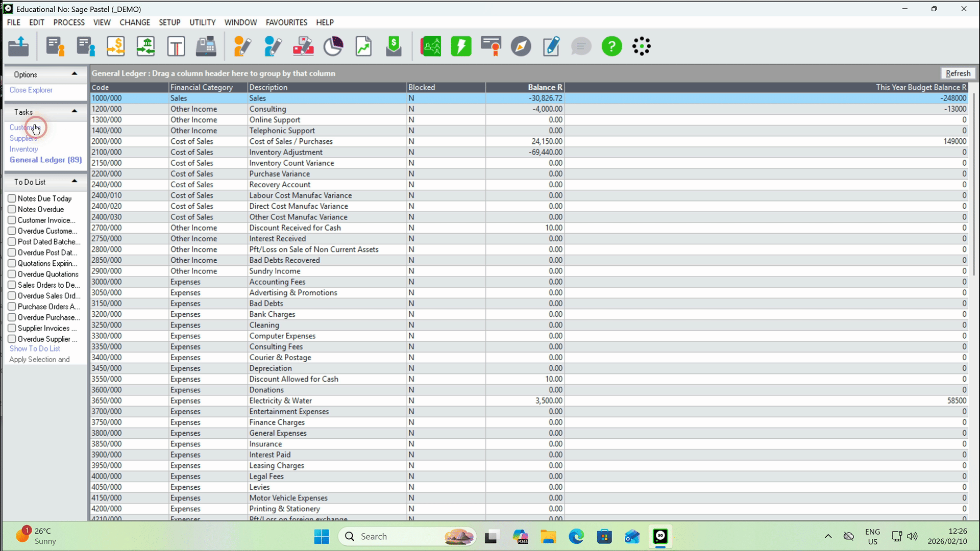Click the green question mark help icon
Screen dimensions: 980x551
(x=611, y=46)
